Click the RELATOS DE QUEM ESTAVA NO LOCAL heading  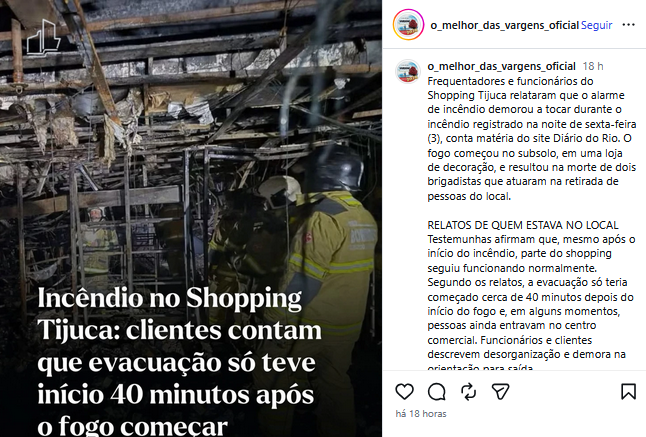click(x=523, y=225)
